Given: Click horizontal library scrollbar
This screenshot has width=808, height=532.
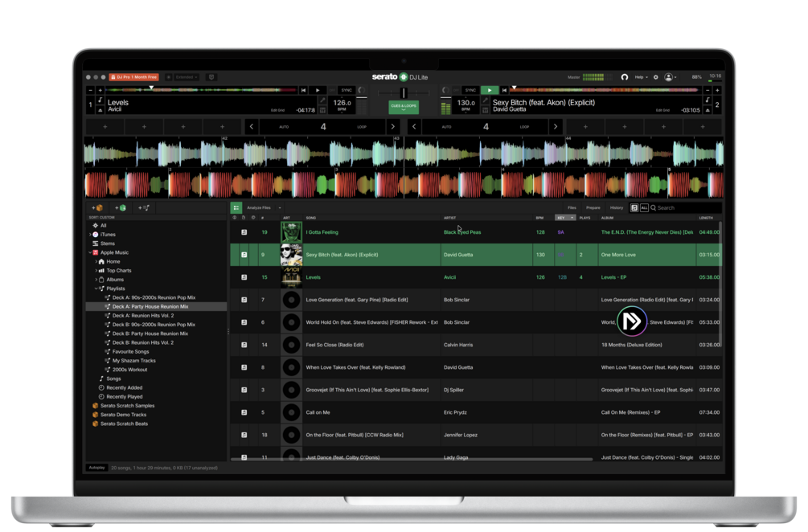Looking at the screenshot, I should point(412,458).
